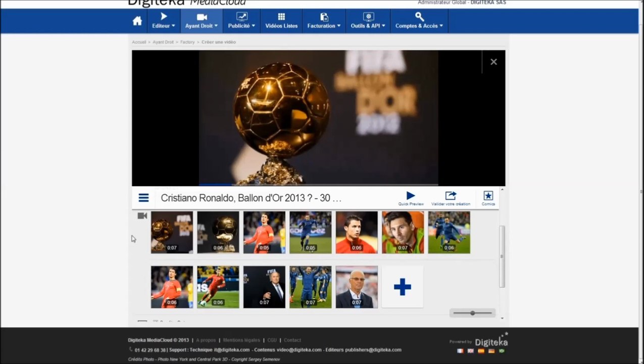Click the plus tile to add media
The width and height of the screenshot is (644, 364).
(x=403, y=287)
